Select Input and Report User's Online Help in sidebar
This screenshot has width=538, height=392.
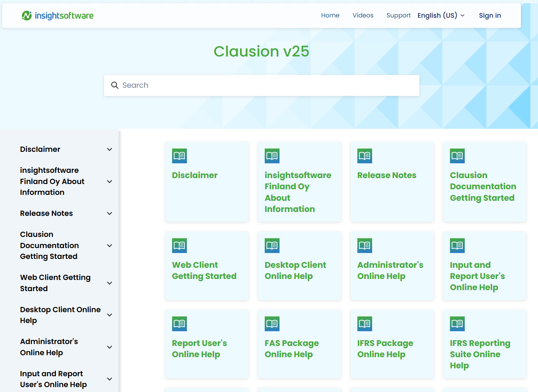point(54,379)
